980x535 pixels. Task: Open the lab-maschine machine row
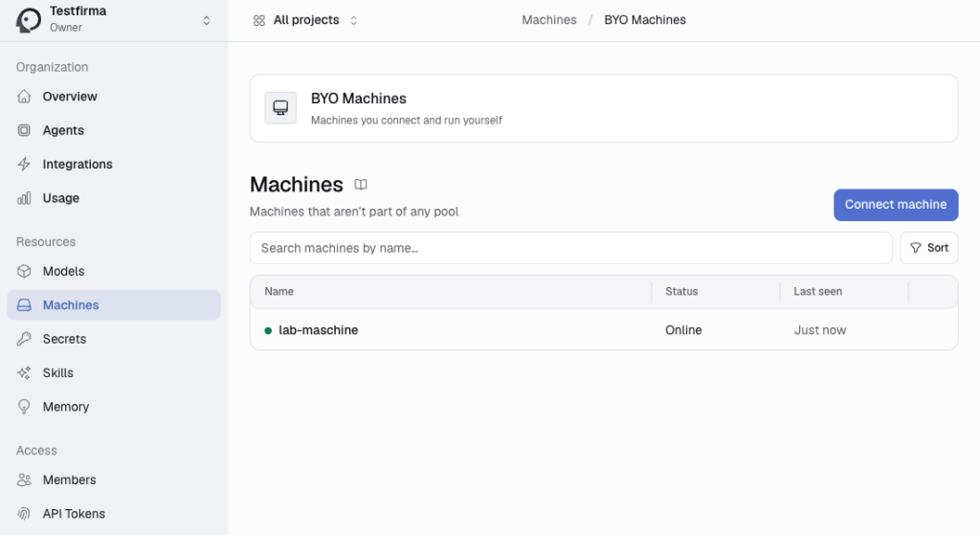point(604,330)
